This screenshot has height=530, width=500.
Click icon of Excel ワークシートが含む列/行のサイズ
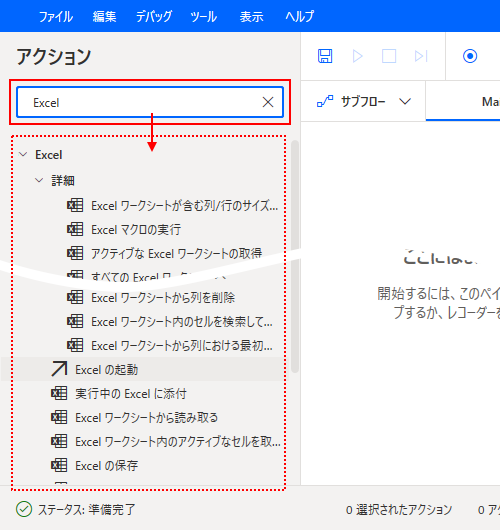[75, 206]
